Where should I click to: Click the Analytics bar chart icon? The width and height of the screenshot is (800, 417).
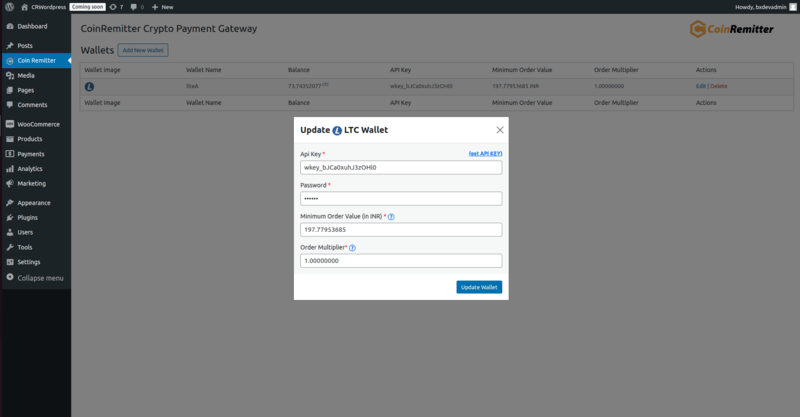click(10, 168)
